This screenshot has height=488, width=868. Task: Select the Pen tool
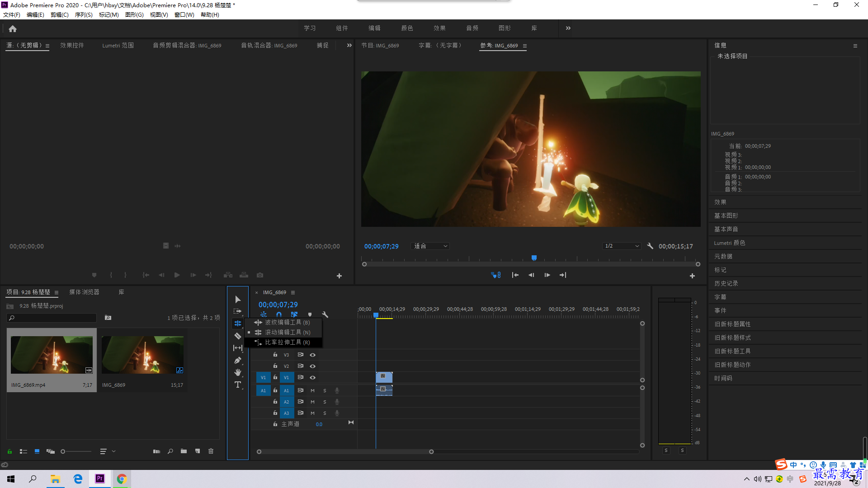238,360
